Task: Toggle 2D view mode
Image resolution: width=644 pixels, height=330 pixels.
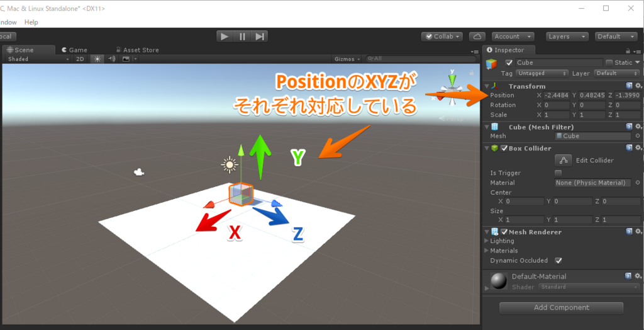Action: click(x=80, y=59)
